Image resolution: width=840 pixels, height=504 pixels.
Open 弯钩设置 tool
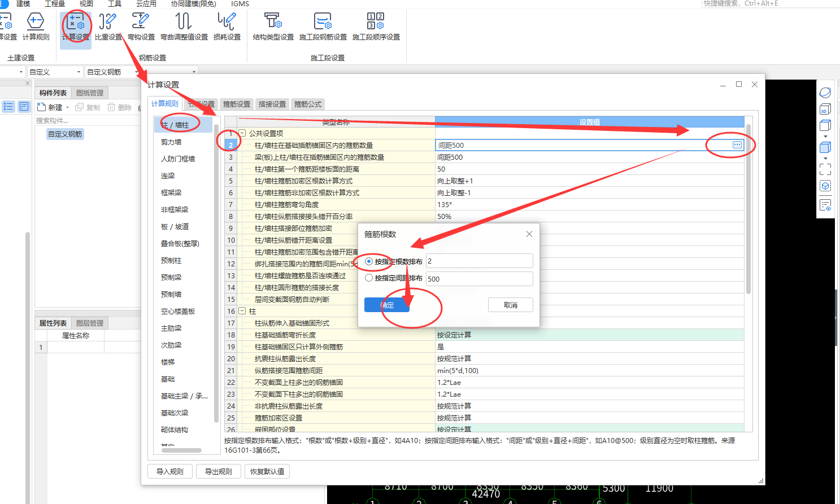coord(141,27)
